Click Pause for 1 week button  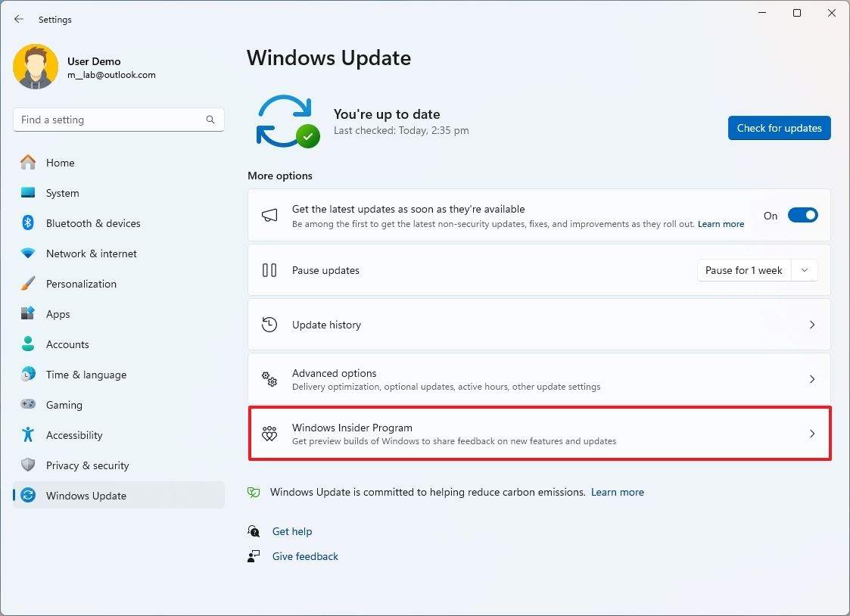click(x=744, y=270)
